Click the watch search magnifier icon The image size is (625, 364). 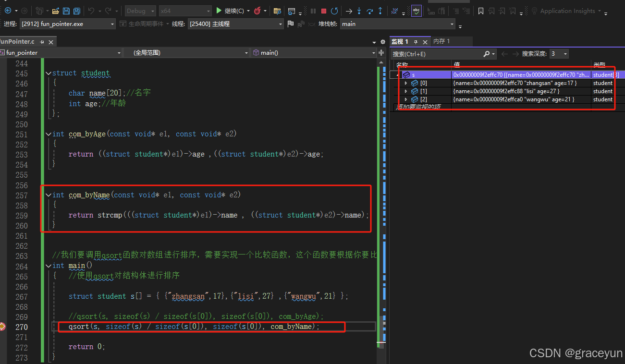click(487, 54)
